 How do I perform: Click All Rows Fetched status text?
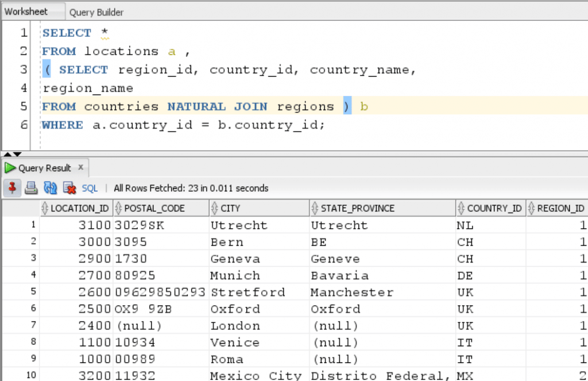click(x=191, y=188)
